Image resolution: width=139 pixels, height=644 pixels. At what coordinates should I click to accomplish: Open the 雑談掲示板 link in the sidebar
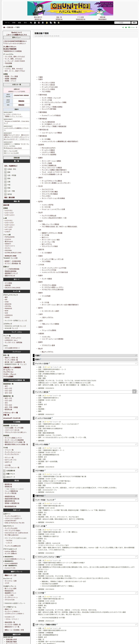[x=8, y=484]
